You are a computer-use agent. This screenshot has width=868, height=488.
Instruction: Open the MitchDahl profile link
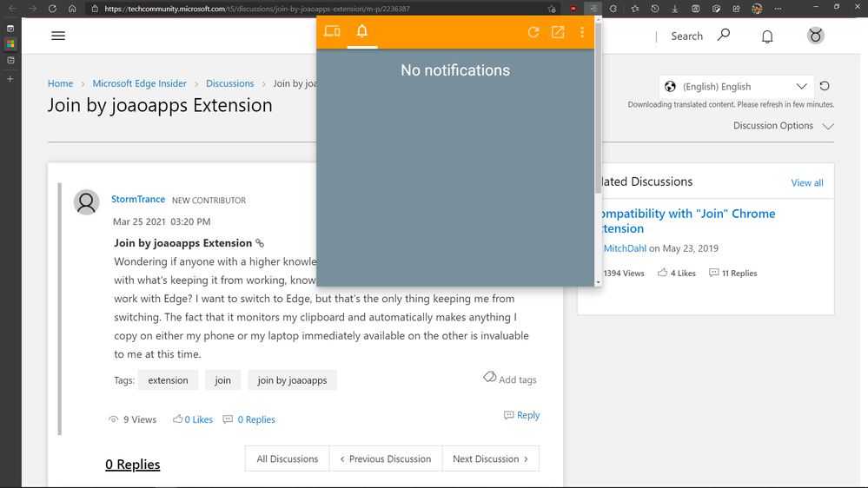(625, 248)
